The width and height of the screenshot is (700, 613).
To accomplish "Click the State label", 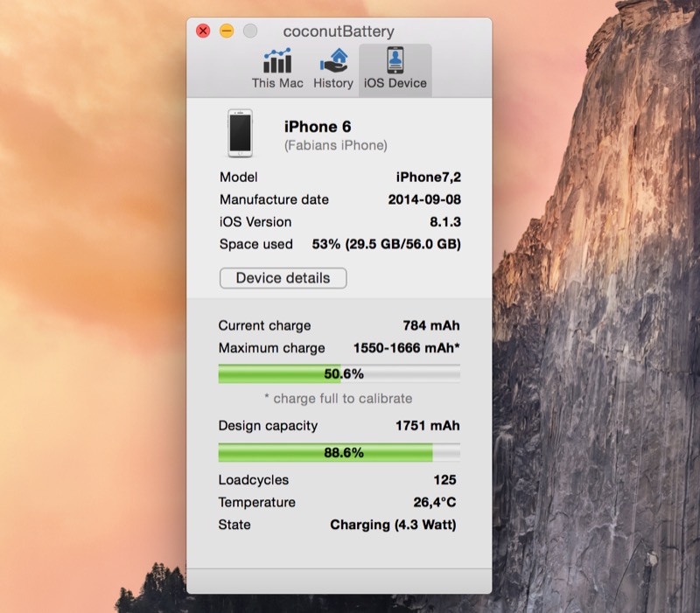I will (x=234, y=525).
